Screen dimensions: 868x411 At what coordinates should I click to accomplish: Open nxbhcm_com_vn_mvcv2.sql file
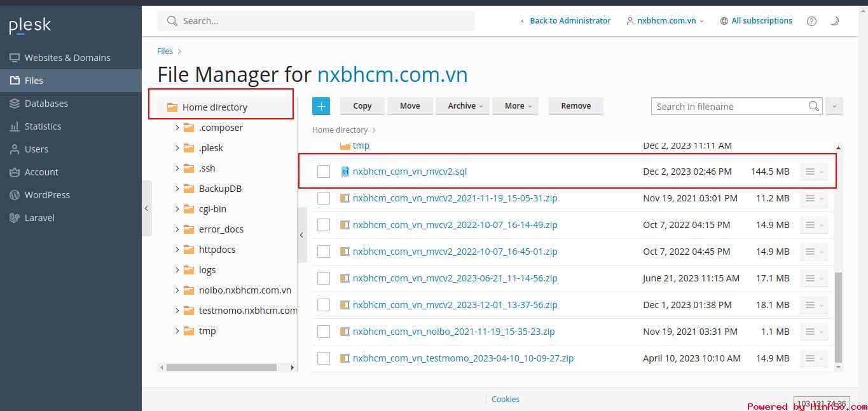coord(410,172)
